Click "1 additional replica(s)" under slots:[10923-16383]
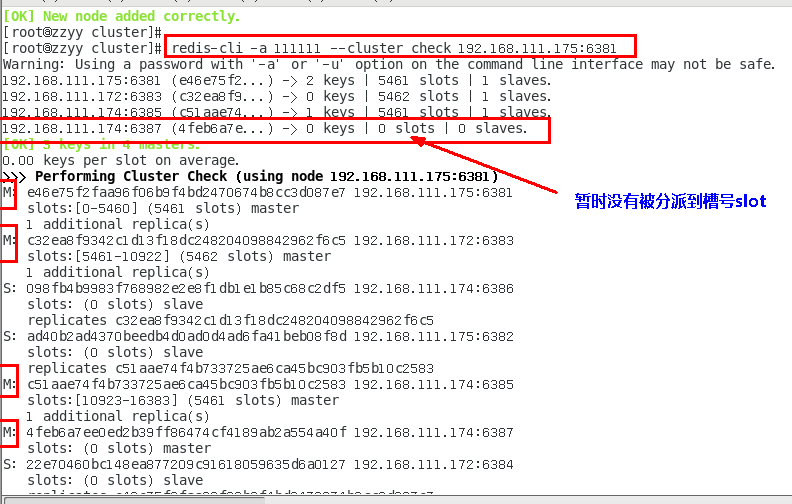The width and height of the screenshot is (792, 504). 117,417
